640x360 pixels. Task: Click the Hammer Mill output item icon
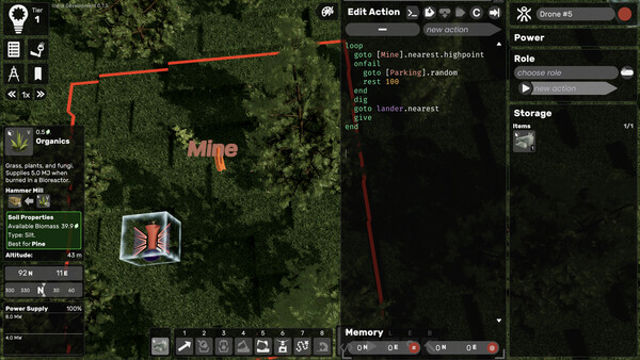[x=15, y=201]
